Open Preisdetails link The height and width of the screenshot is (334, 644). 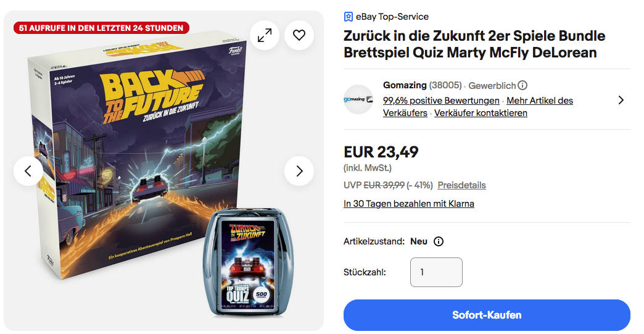pyautogui.click(x=461, y=185)
